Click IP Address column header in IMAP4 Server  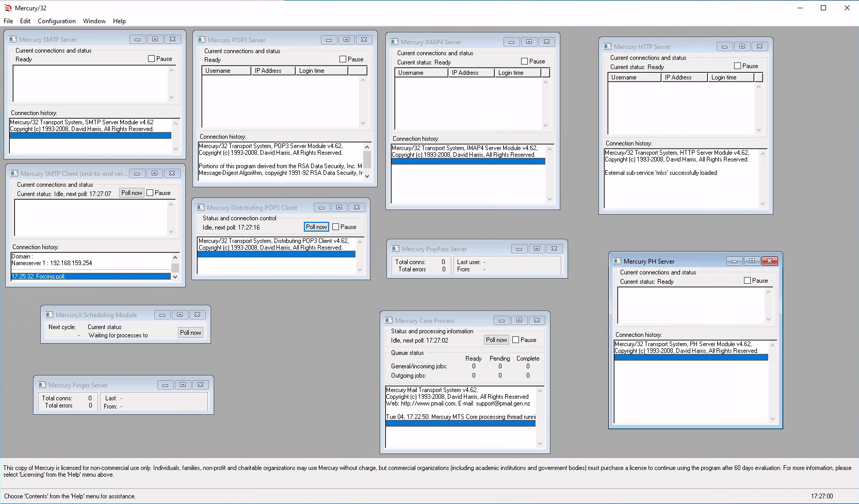(472, 73)
